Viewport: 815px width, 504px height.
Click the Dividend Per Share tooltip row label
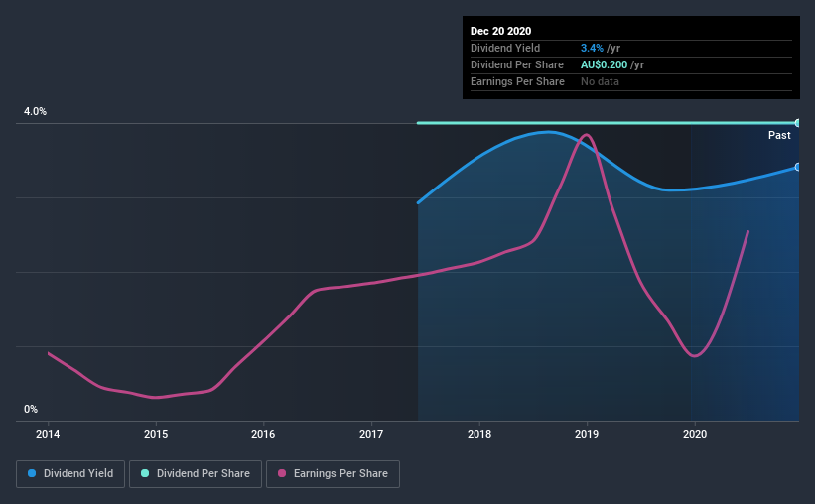(516, 64)
